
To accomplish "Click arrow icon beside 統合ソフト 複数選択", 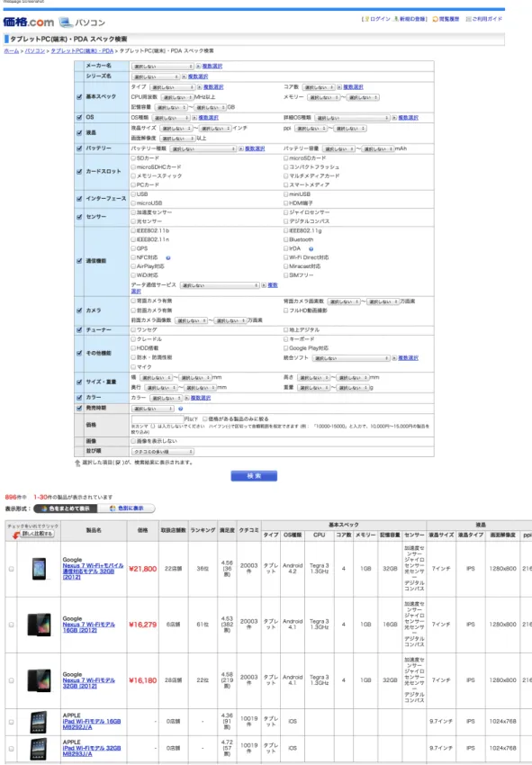I will pos(394,358).
